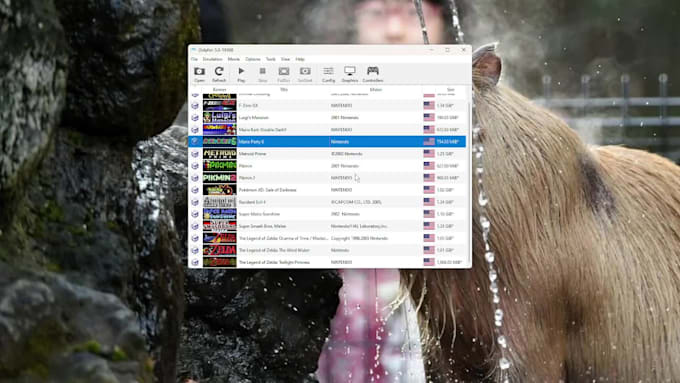Sort list by Maker column header
Screen dimensions: 680x383
click(376, 90)
